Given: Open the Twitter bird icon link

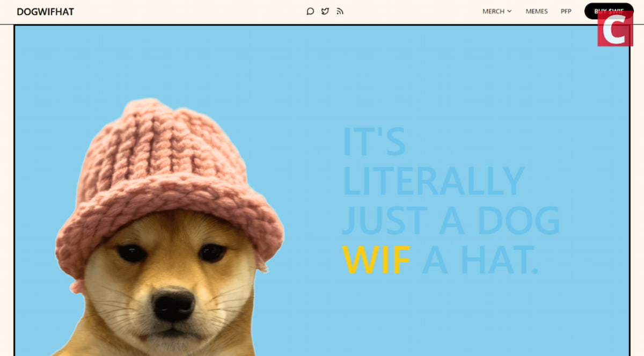Looking at the screenshot, I should click(x=325, y=11).
